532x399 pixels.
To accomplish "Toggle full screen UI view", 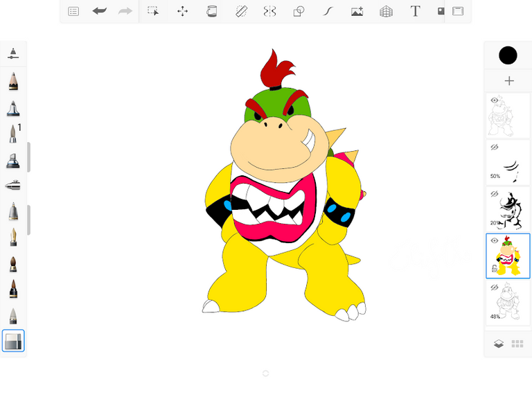I will 458,11.
